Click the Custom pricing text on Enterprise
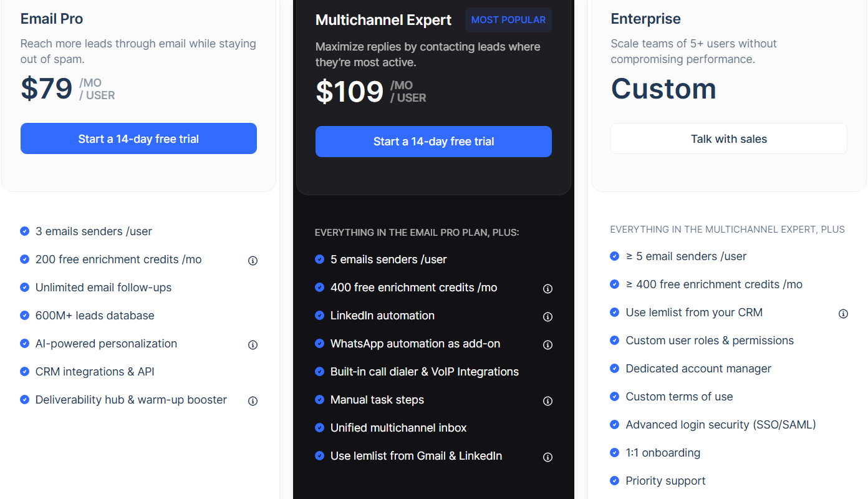The width and height of the screenshot is (868, 499). [663, 89]
